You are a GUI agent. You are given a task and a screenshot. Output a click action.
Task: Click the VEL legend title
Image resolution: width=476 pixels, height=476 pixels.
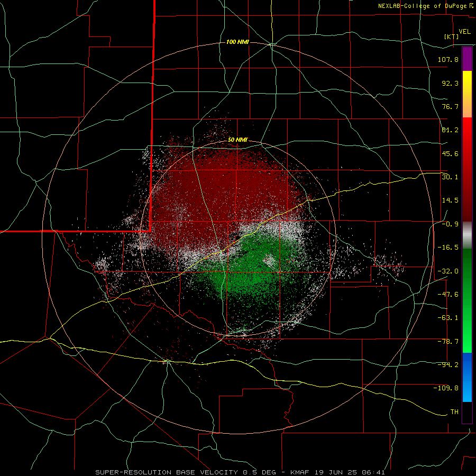(x=465, y=32)
